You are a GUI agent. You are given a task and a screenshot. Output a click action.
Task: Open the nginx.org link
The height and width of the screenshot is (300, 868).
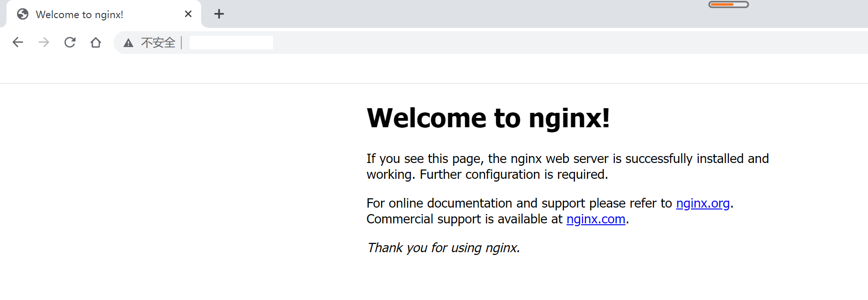[x=702, y=203]
